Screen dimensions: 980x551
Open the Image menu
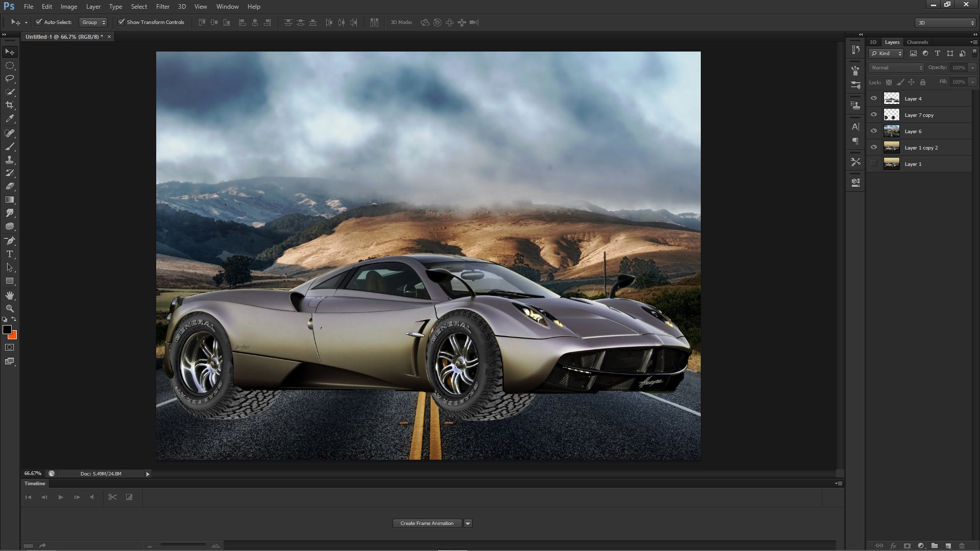click(x=69, y=7)
